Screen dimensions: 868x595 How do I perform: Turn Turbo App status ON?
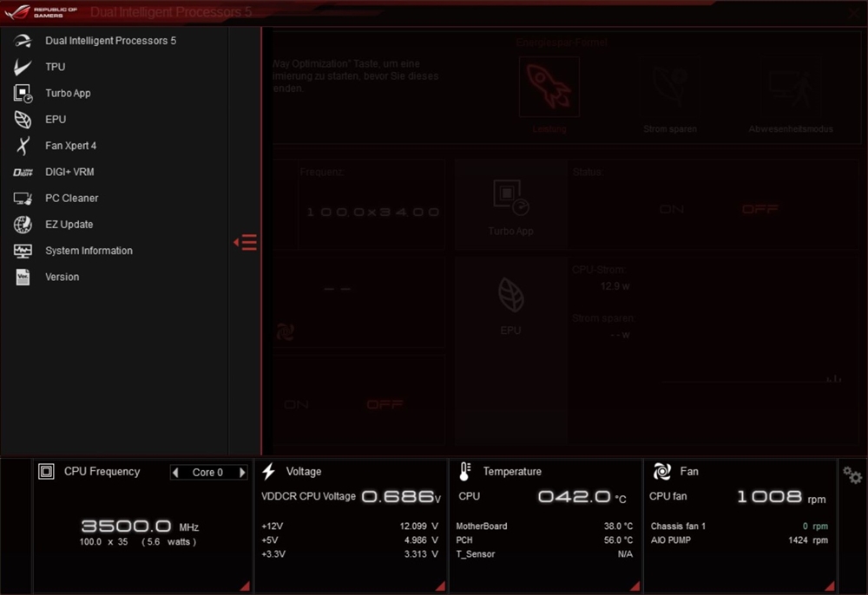pyautogui.click(x=672, y=209)
